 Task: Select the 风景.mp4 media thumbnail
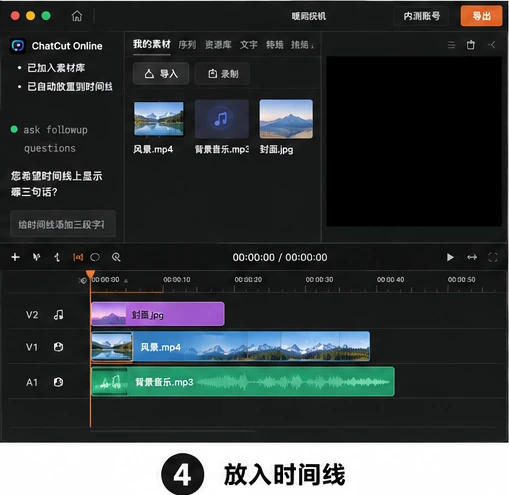coord(159,119)
